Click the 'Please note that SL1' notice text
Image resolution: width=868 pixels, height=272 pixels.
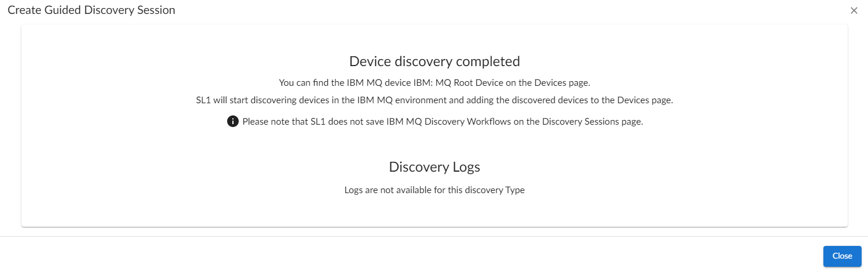(443, 122)
